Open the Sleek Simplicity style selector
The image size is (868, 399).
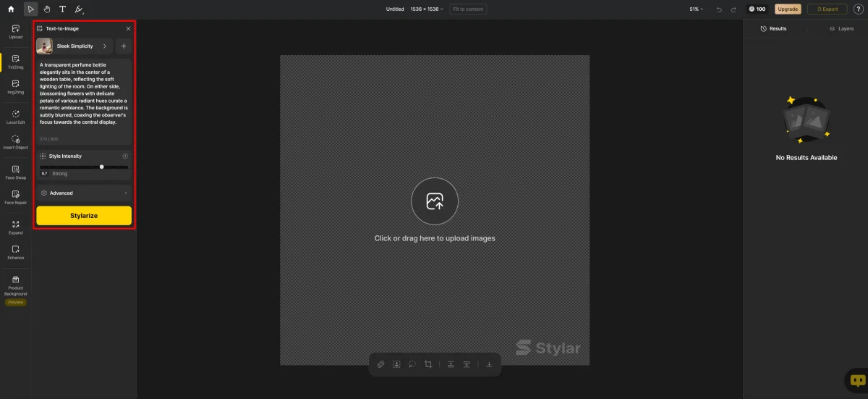[x=75, y=46]
